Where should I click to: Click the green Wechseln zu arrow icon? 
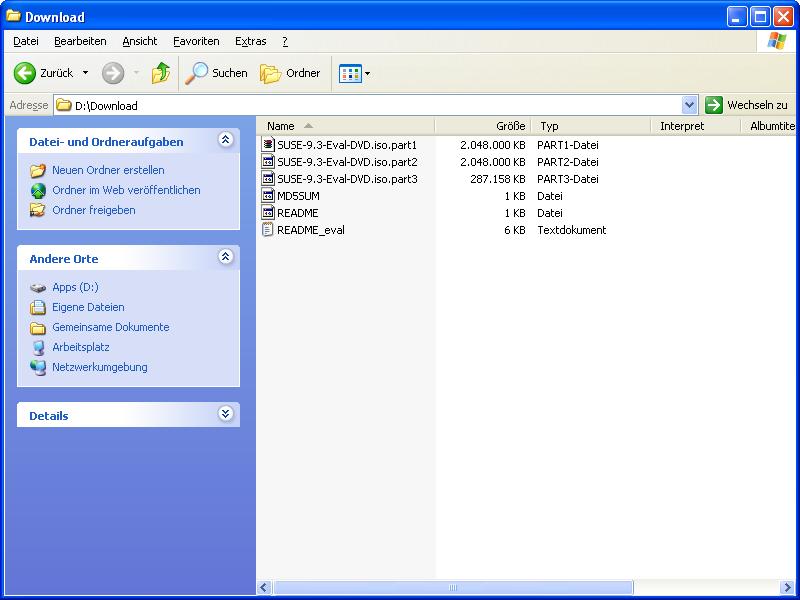click(714, 105)
